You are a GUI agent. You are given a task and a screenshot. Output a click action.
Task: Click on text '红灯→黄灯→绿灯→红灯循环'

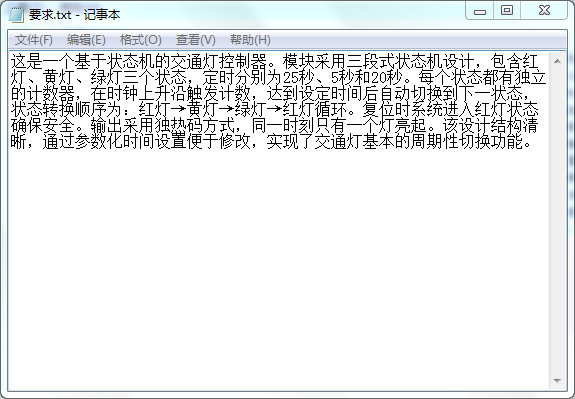point(242,109)
